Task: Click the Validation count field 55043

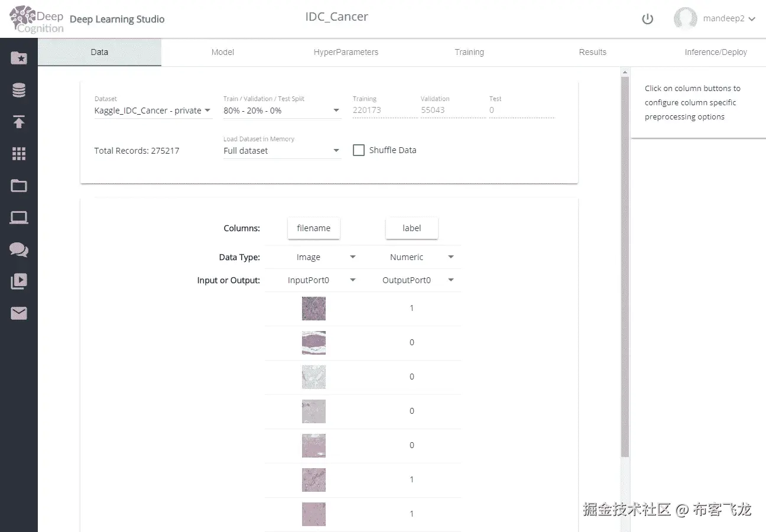Action: [452, 110]
